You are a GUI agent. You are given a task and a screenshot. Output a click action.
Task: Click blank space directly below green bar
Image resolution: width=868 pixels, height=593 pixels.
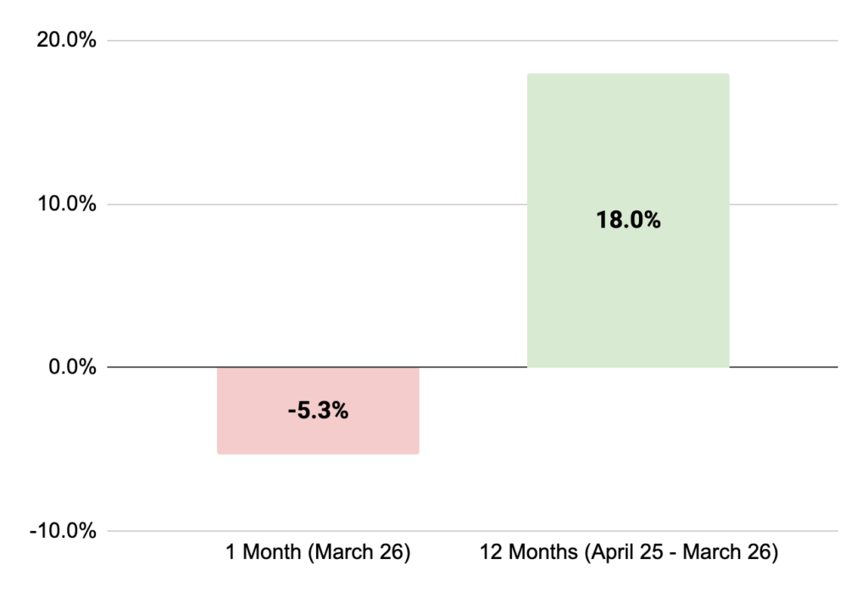coord(627,450)
